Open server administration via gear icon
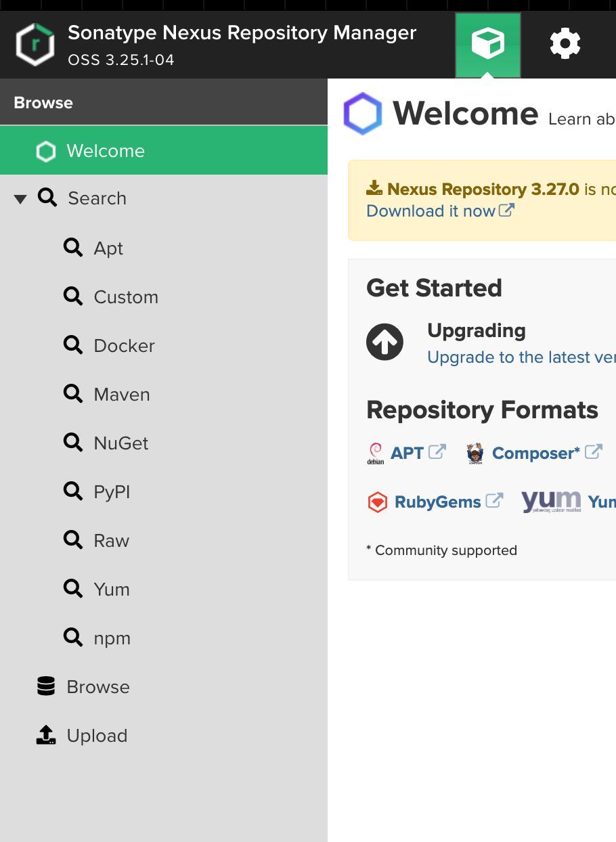This screenshot has width=616, height=842. point(565,45)
